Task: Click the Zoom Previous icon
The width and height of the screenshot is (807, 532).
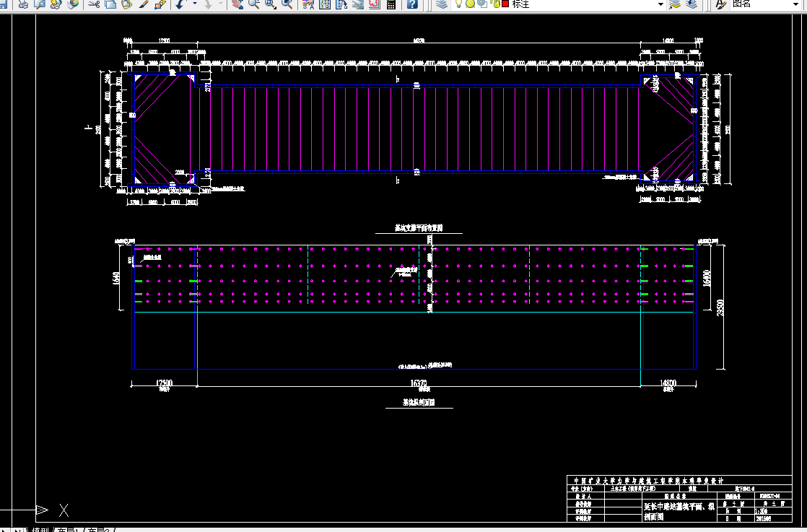Action: click(x=287, y=4)
